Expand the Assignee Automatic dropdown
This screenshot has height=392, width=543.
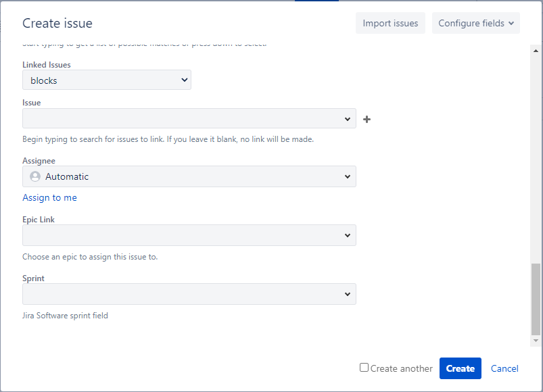click(189, 176)
